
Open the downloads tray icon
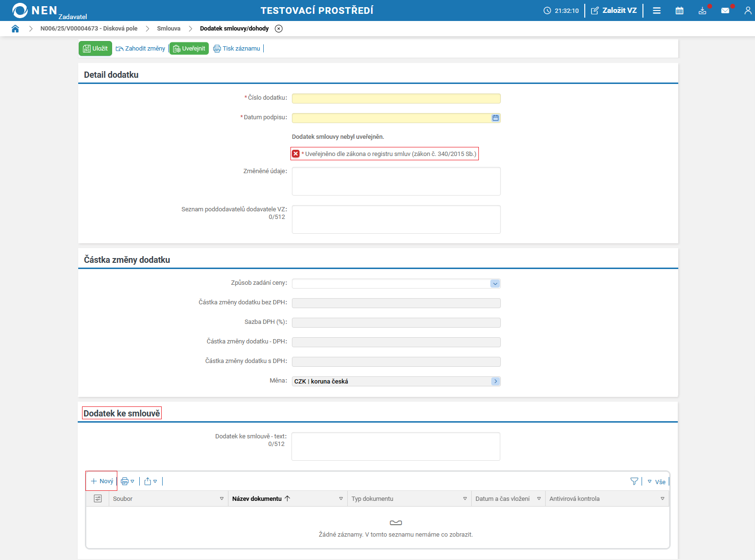click(x=703, y=10)
